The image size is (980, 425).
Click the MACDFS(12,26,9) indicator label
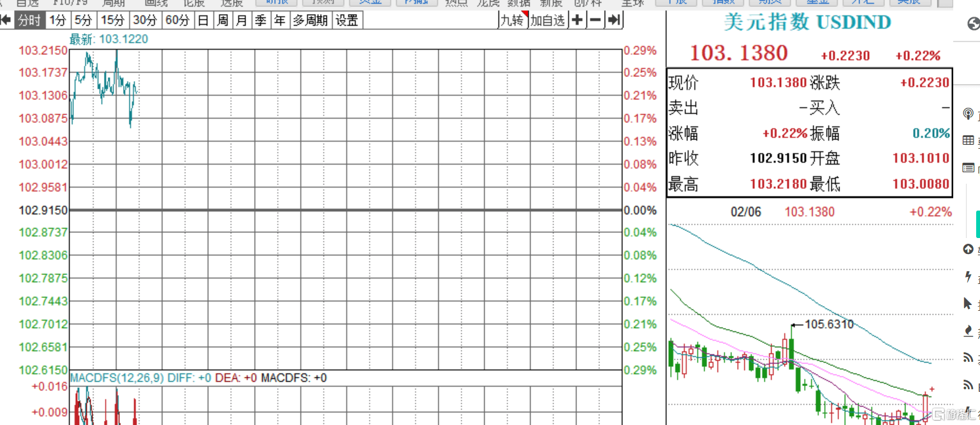[117, 378]
